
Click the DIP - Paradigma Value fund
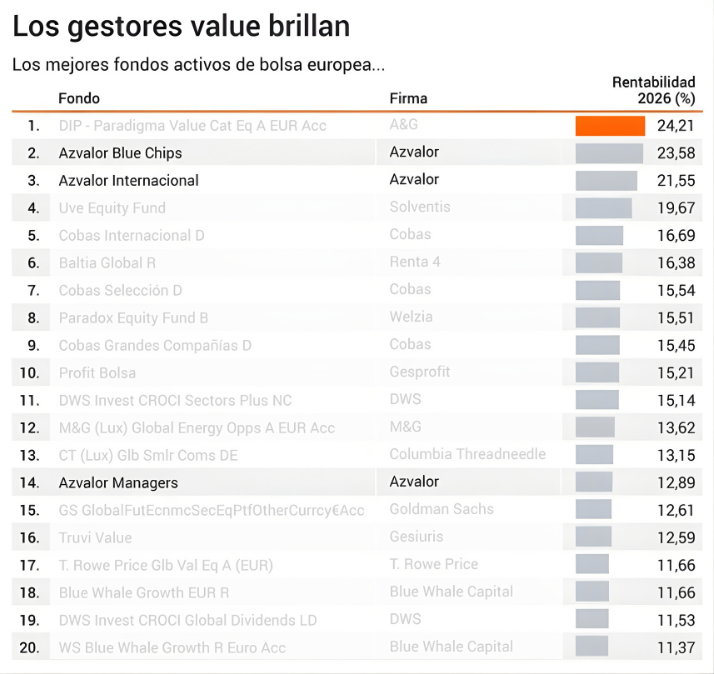coord(192,126)
